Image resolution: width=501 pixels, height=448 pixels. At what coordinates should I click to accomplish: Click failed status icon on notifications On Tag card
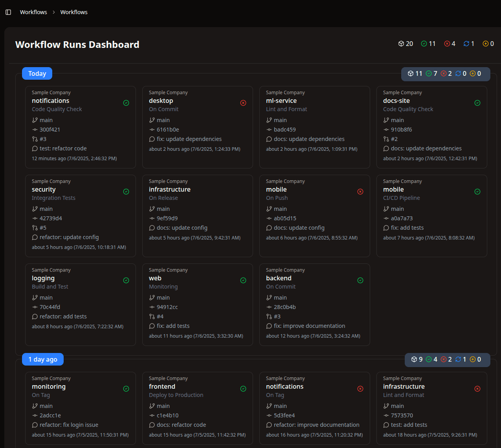pos(360,389)
